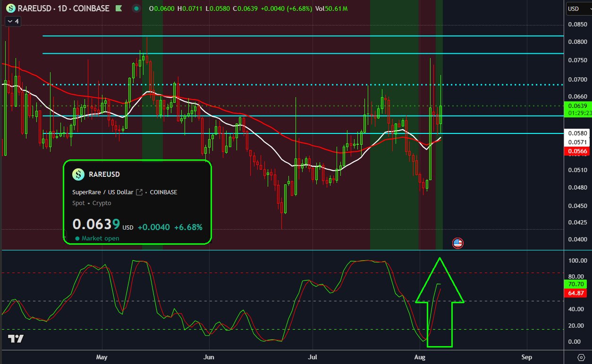Viewport: 592px width, 364px height.
Task: Click the TradingView logo
Action: click(16, 339)
